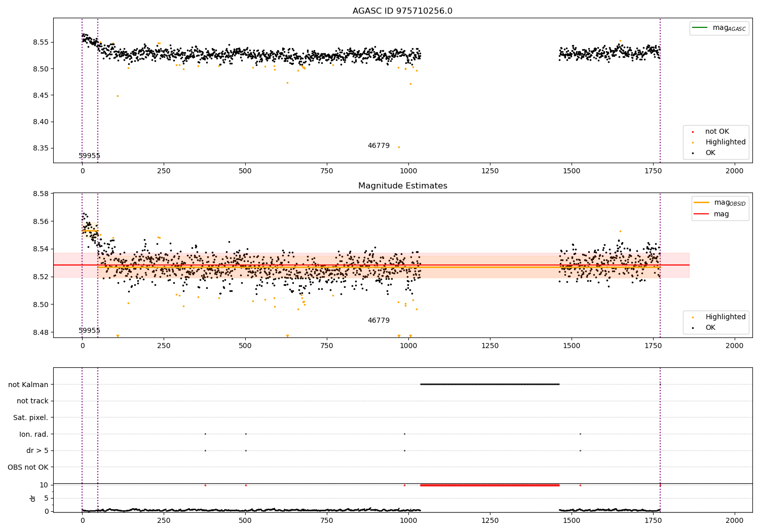Click the 1250 x-axis tick of Magnitude Estimates plot
This screenshot has height=532, width=760.
[490, 346]
